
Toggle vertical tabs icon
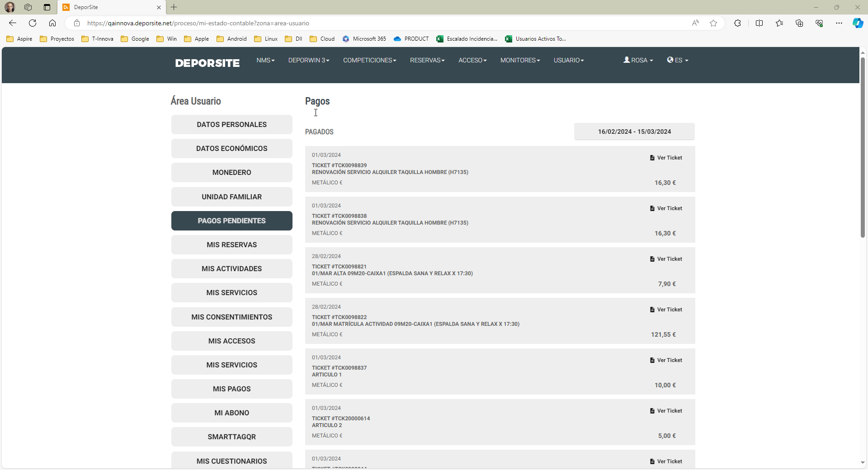point(47,7)
